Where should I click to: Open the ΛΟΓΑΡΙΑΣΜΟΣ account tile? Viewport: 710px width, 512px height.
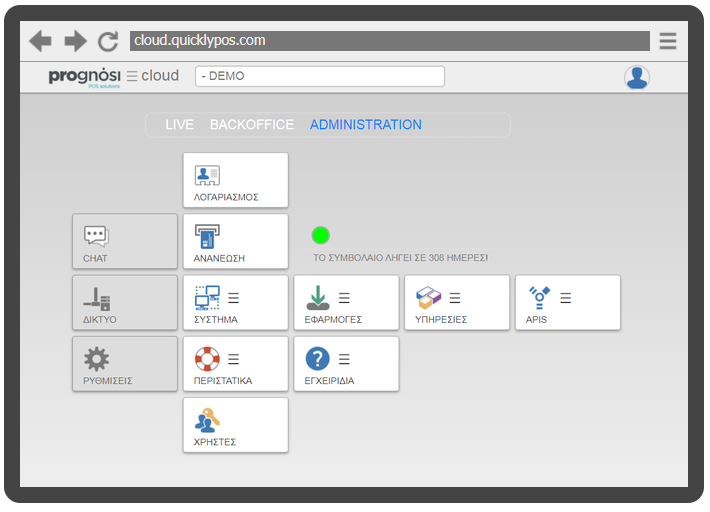click(x=235, y=180)
